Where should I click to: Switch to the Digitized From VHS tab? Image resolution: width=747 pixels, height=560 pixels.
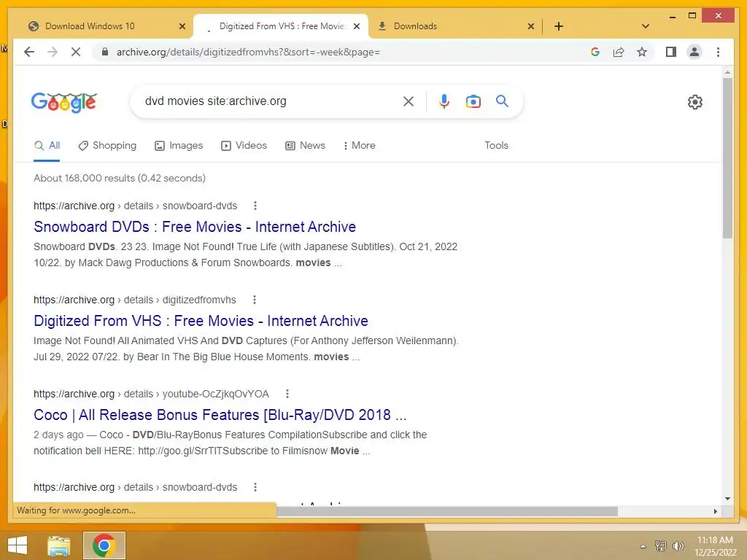281,26
